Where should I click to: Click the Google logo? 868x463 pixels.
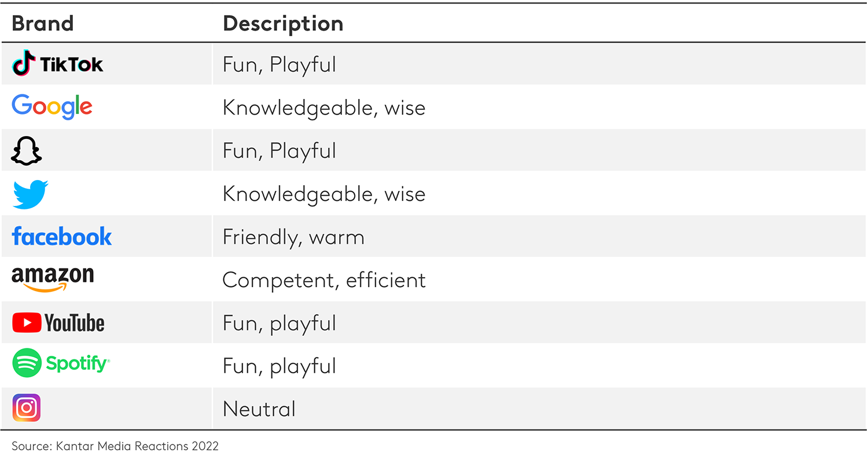[52, 107]
